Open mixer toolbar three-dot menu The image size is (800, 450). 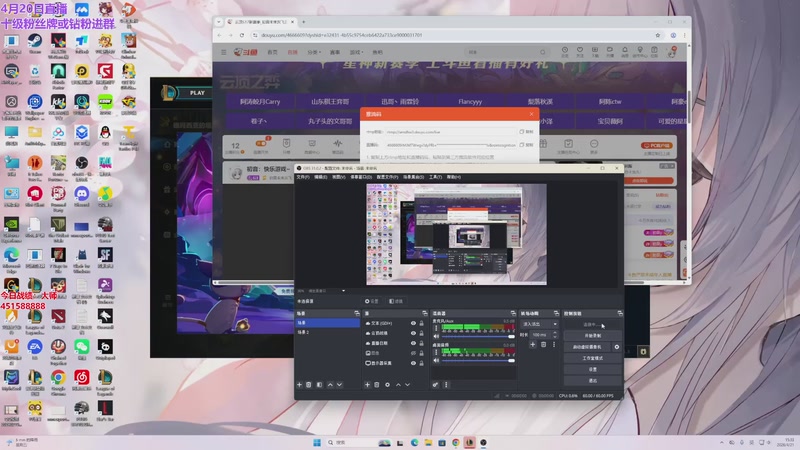446,385
